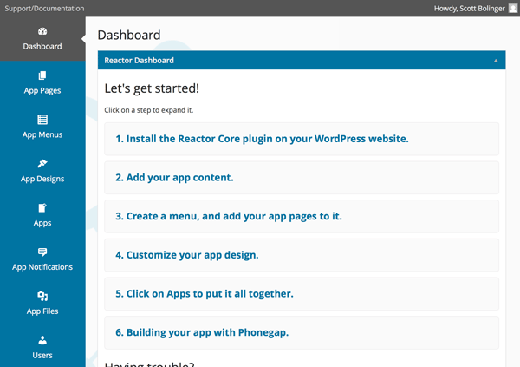Image resolution: width=520 pixels, height=367 pixels.
Task: Click the App Menus list icon
Action: [x=42, y=119]
